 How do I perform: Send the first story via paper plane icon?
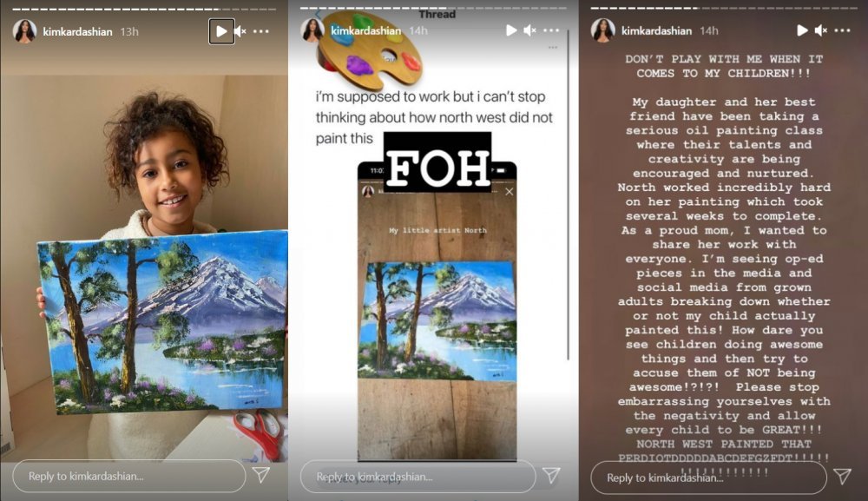point(261,475)
